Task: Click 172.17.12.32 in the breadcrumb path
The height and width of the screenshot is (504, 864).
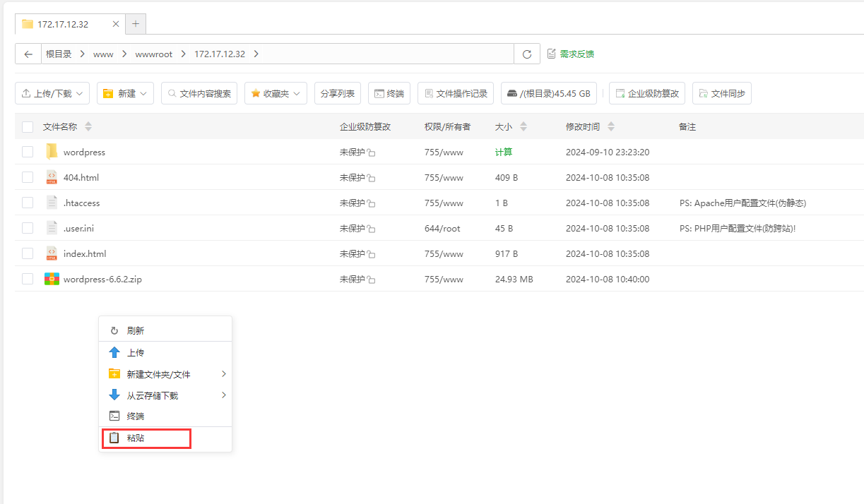Action: tap(220, 54)
